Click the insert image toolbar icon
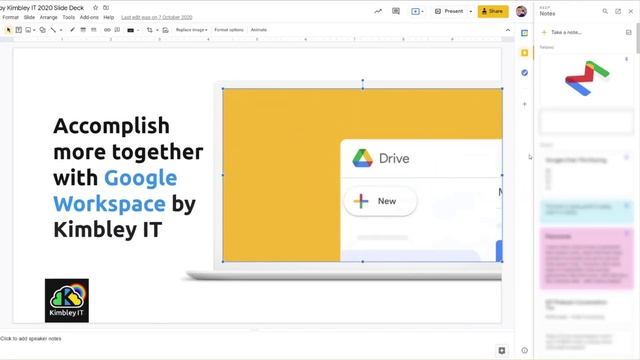640x360 pixels. (x=28, y=30)
